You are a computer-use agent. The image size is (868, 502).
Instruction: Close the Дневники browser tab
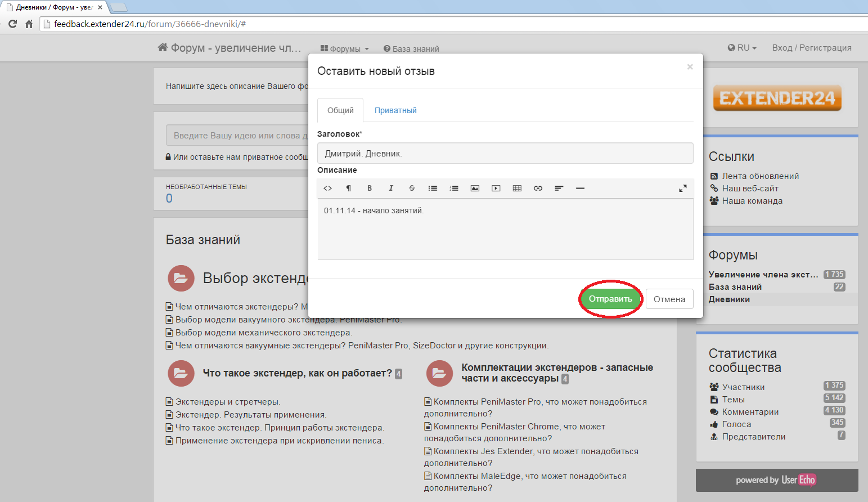click(100, 7)
